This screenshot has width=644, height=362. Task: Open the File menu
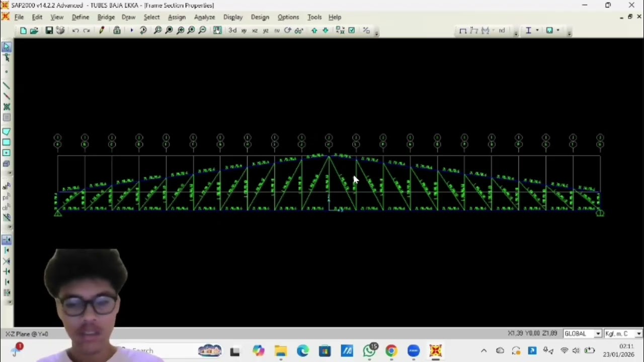point(19,17)
